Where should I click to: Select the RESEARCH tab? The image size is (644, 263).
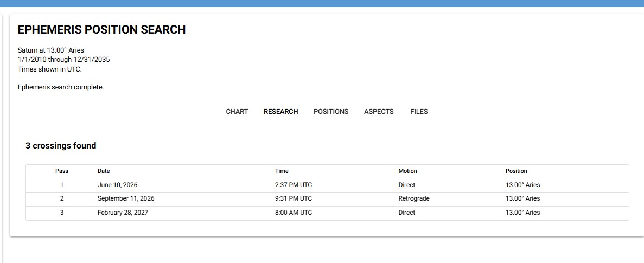[x=281, y=112]
